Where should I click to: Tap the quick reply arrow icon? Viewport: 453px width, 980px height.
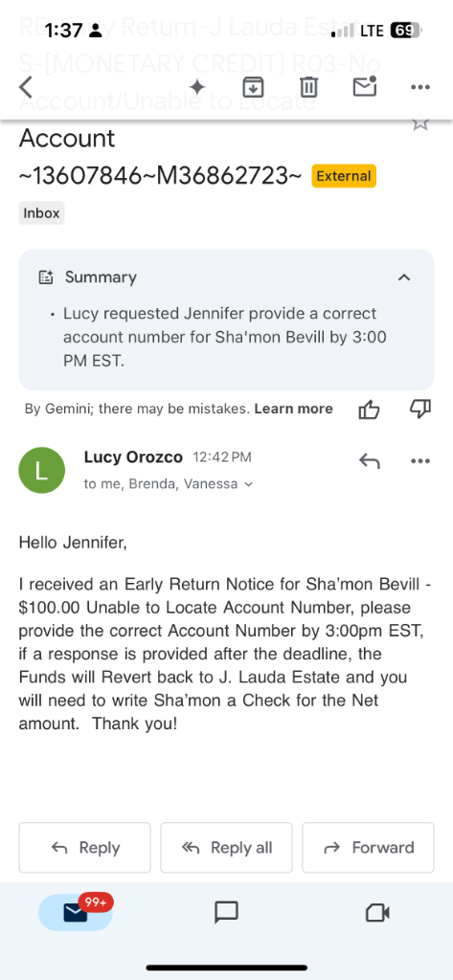click(x=369, y=461)
